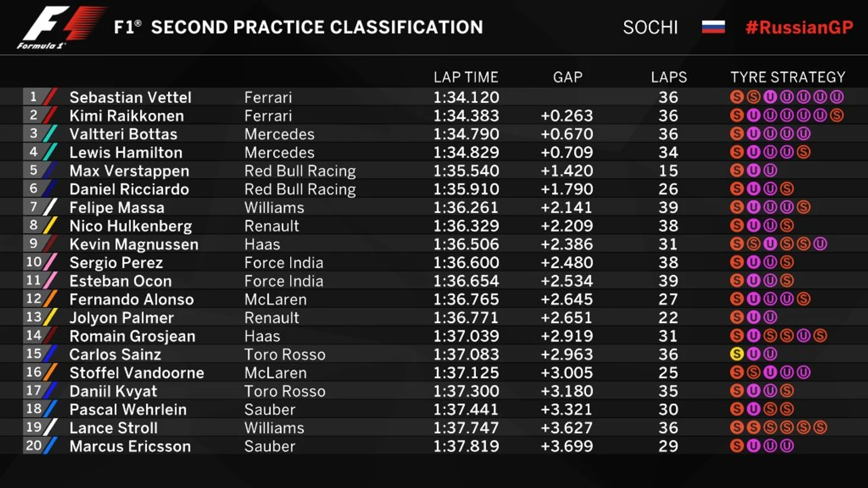
Task: Click the Red Bull Racing team for Daniel Ricciardo
Action: click(x=300, y=190)
